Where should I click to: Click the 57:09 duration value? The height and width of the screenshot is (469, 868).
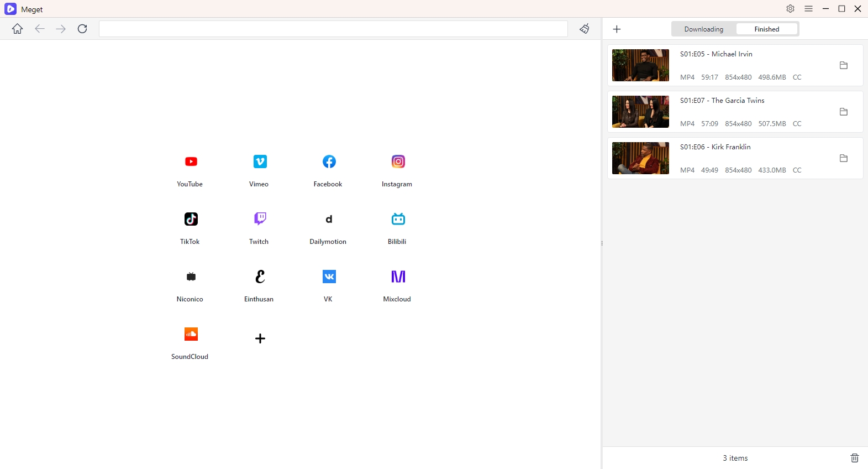pos(709,124)
